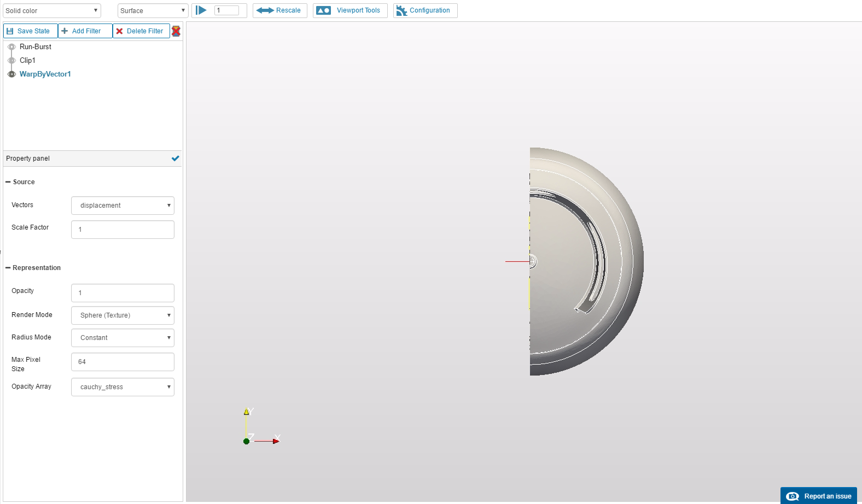
Task: Click the Scale Factor input field
Action: coord(123,230)
